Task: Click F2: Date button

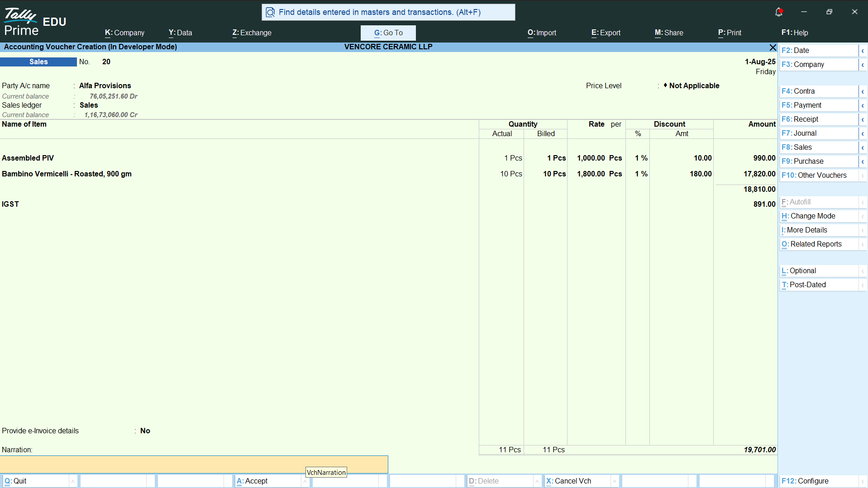Action: [x=819, y=51]
